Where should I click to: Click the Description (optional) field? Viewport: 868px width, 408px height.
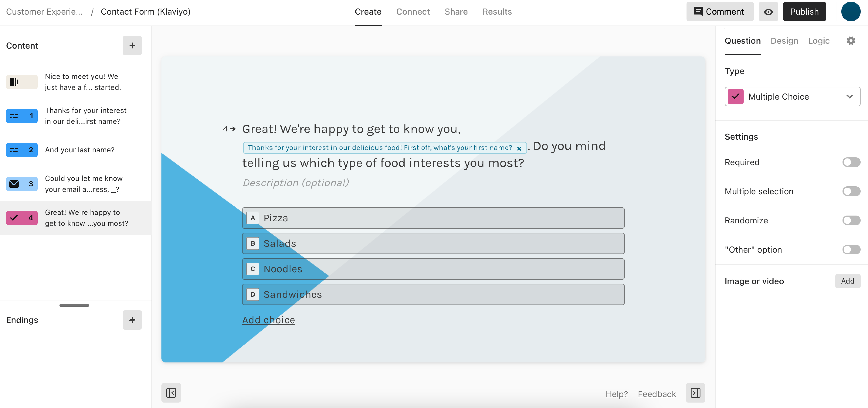[296, 183]
